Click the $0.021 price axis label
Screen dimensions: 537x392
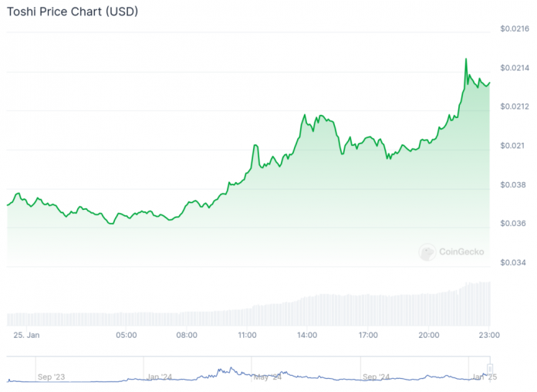click(x=512, y=146)
